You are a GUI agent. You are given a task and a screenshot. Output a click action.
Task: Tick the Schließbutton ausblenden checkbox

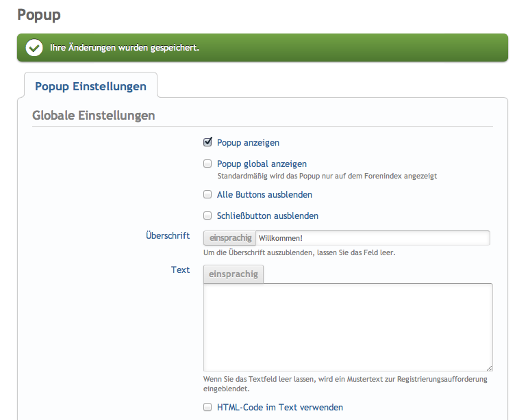[207, 215]
